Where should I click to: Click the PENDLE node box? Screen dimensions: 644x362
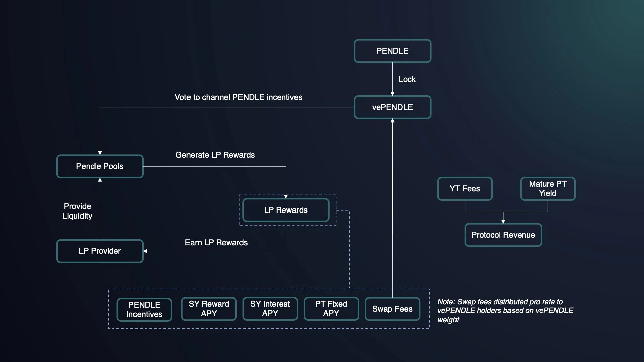coord(391,50)
